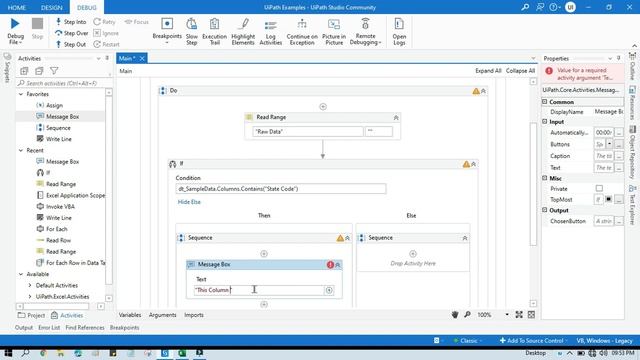Screen dimensions: 640x360
Task: Click the Search activities field
Action: coord(62,83)
